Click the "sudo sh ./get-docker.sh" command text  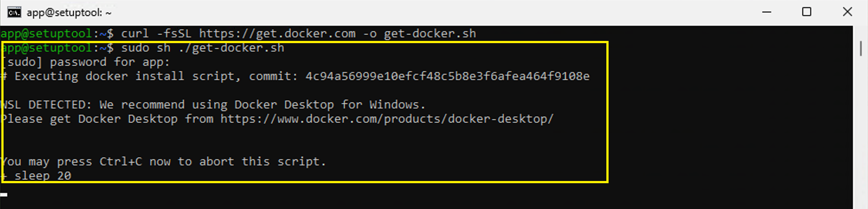click(203, 48)
